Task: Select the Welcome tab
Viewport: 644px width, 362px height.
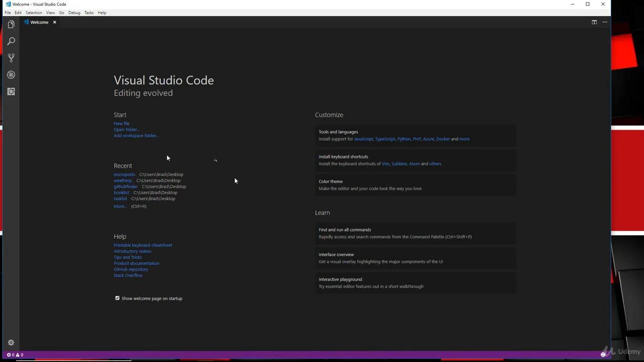Action: coord(39,22)
